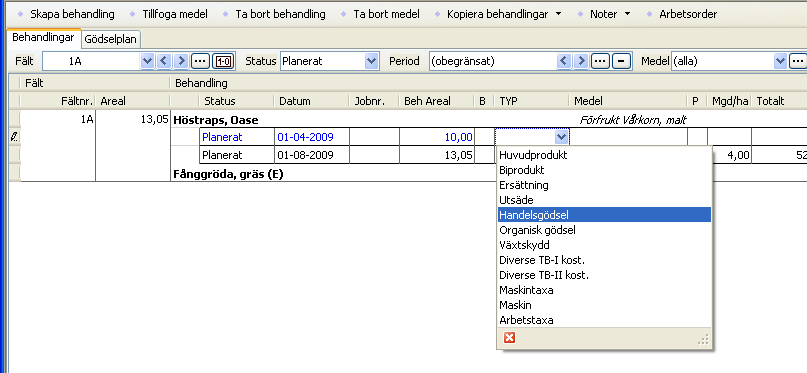Click the TYP column header
This screenshot has width=807, height=373.
coord(531,101)
